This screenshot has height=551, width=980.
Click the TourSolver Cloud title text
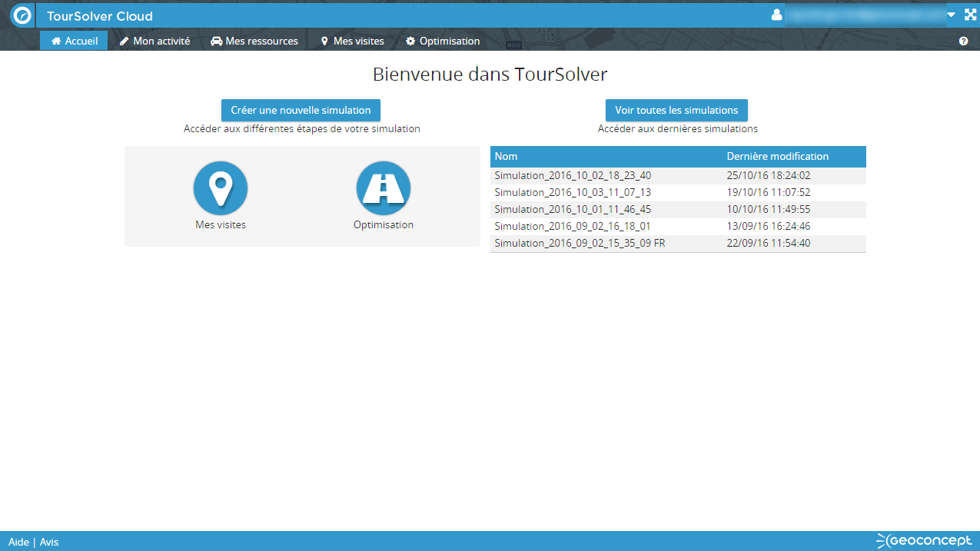[100, 16]
